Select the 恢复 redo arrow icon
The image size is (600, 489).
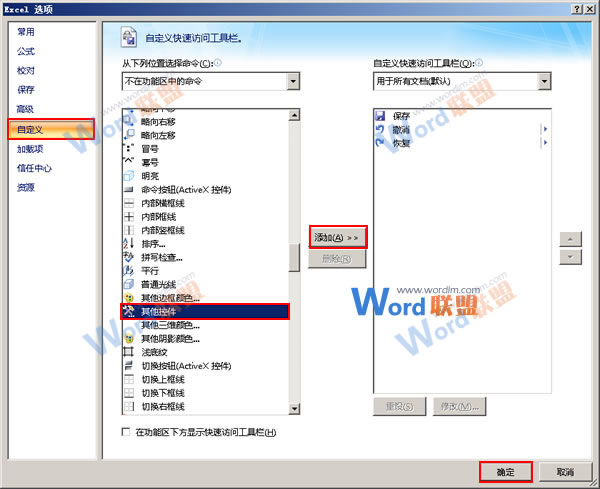pos(380,143)
